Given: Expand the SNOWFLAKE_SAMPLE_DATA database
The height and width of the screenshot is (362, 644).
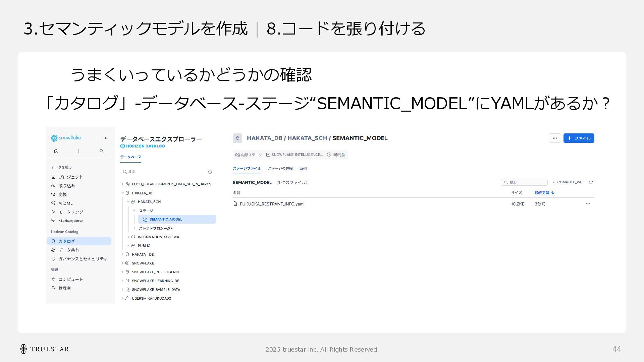Looking at the screenshot, I should click(x=123, y=290).
